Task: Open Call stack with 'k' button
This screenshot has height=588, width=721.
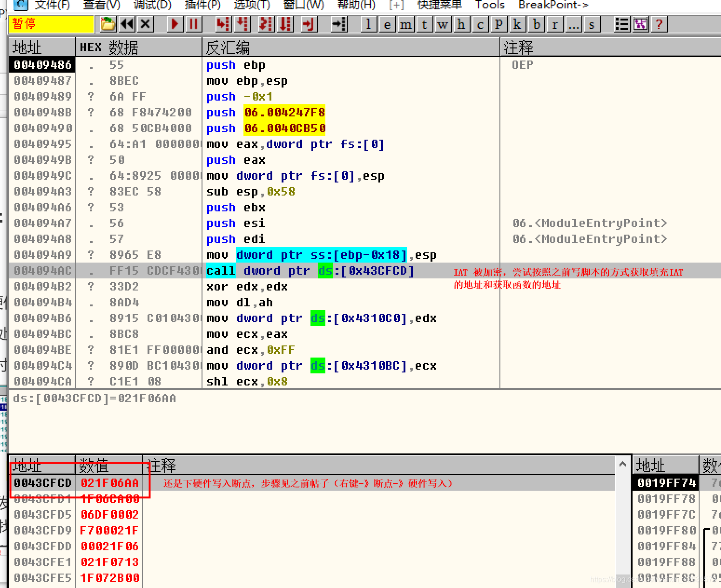Action: click(x=517, y=24)
